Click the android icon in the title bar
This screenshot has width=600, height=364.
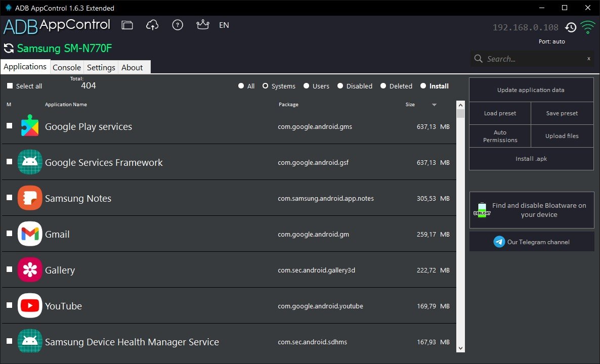coord(9,8)
